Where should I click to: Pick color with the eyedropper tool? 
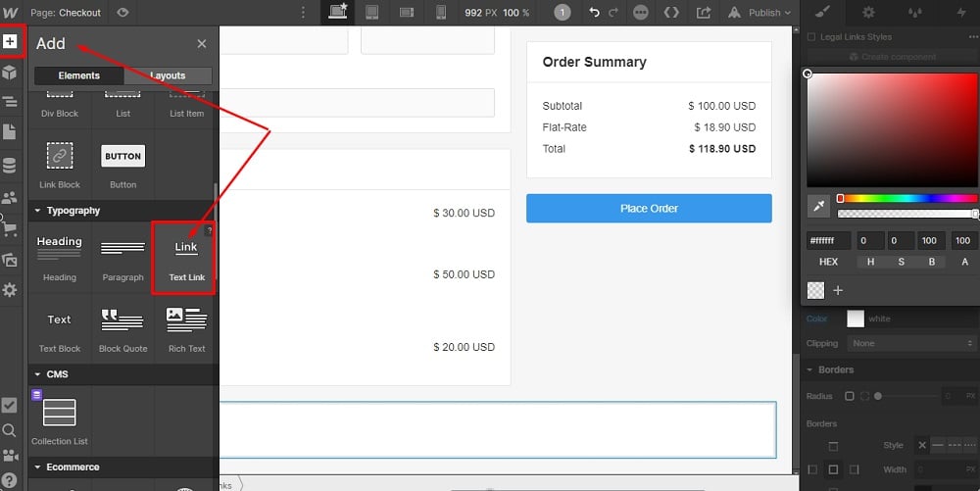tap(818, 206)
